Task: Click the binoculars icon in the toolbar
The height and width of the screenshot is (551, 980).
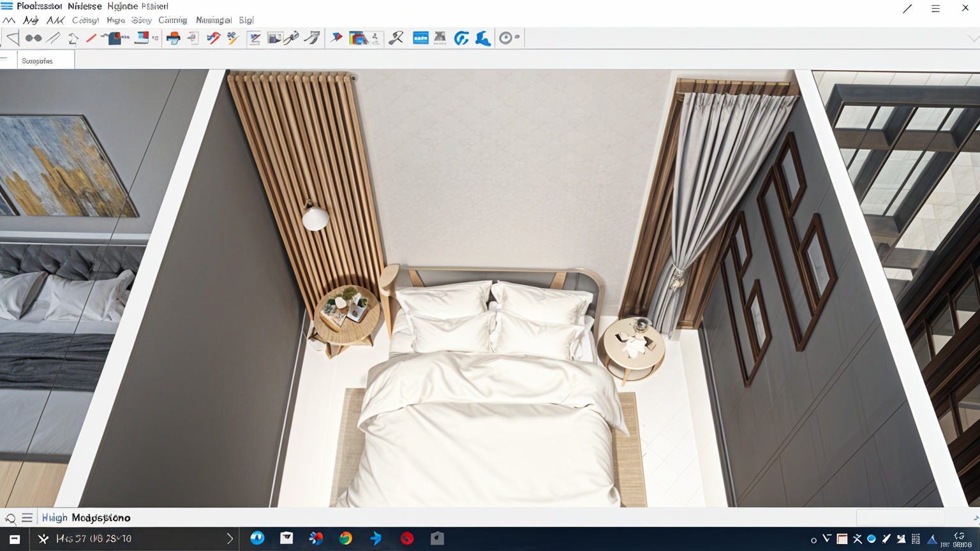Action: coord(33,38)
